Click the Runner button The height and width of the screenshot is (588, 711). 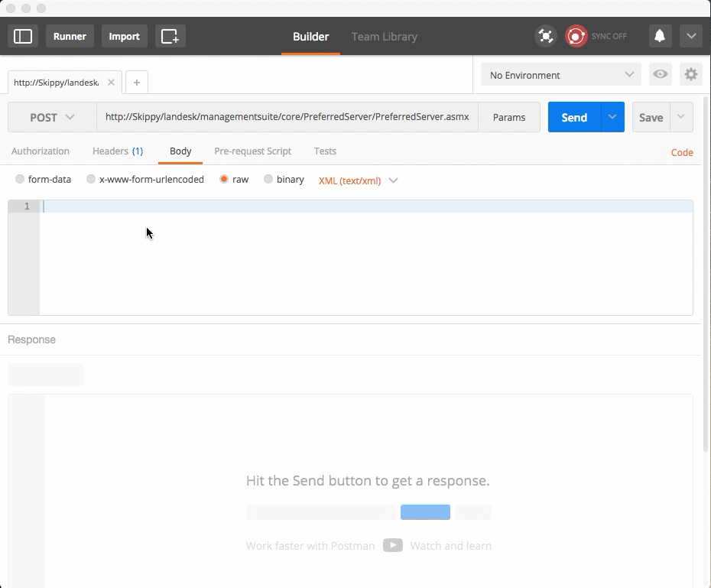click(70, 36)
